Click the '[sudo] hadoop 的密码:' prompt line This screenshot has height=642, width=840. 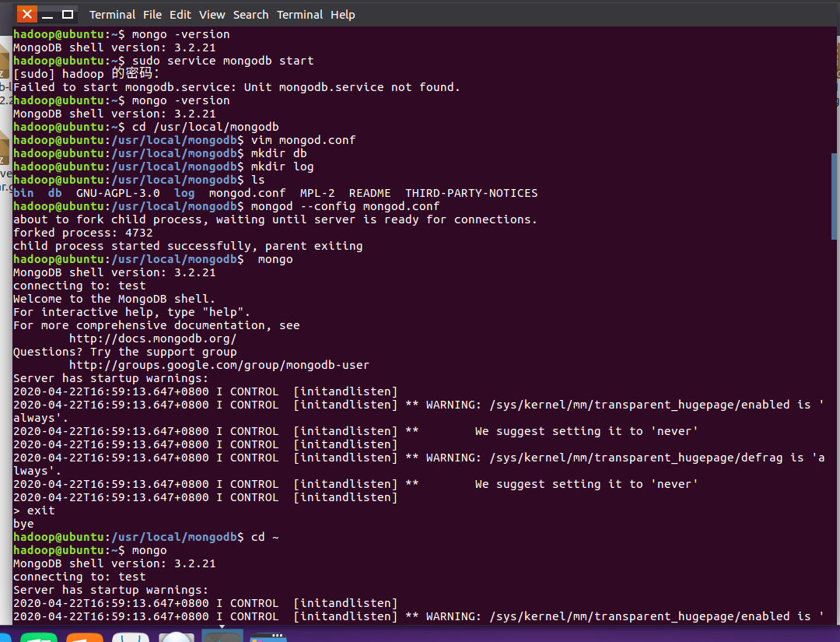click(x=86, y=73)
